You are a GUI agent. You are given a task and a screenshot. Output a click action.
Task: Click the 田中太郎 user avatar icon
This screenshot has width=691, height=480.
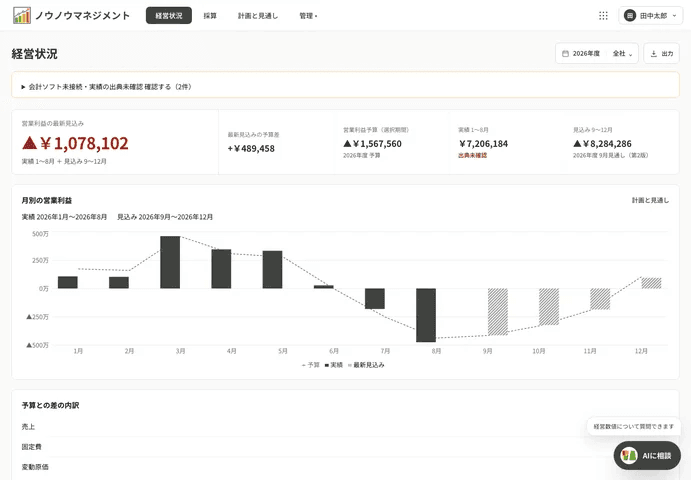point(630,16)
